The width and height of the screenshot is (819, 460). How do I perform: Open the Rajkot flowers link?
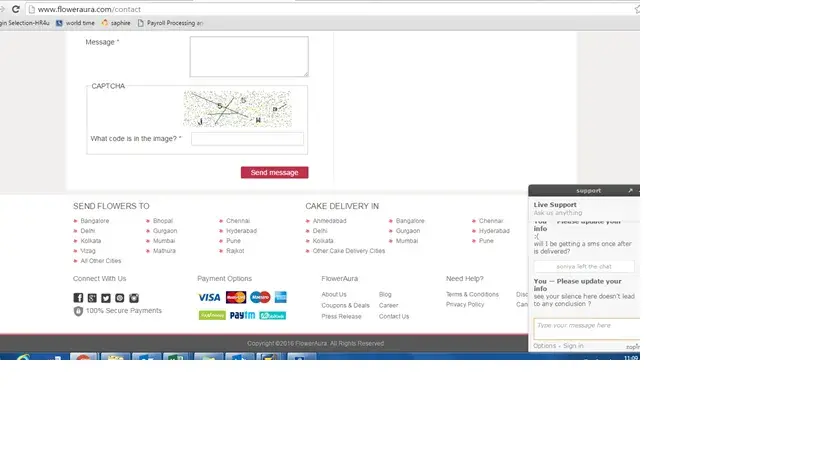tap(235, 251)
